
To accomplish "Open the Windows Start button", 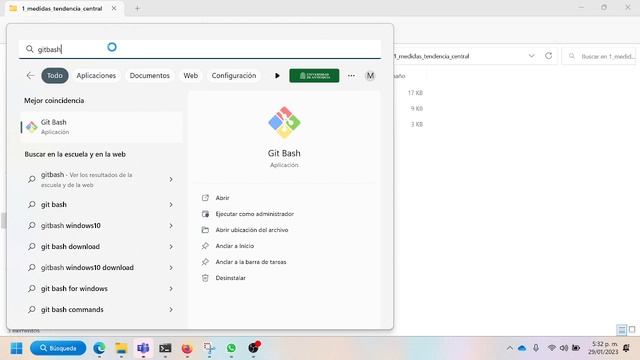I will (x=16, y=348).
